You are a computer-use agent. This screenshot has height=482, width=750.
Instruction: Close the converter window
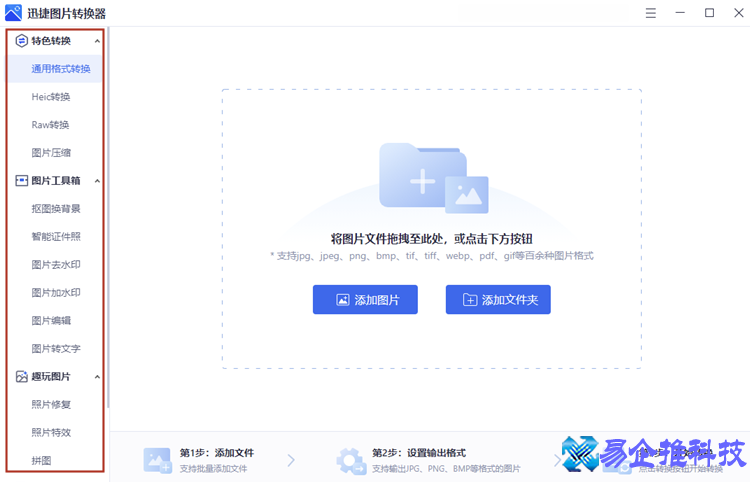click(739, 13)
